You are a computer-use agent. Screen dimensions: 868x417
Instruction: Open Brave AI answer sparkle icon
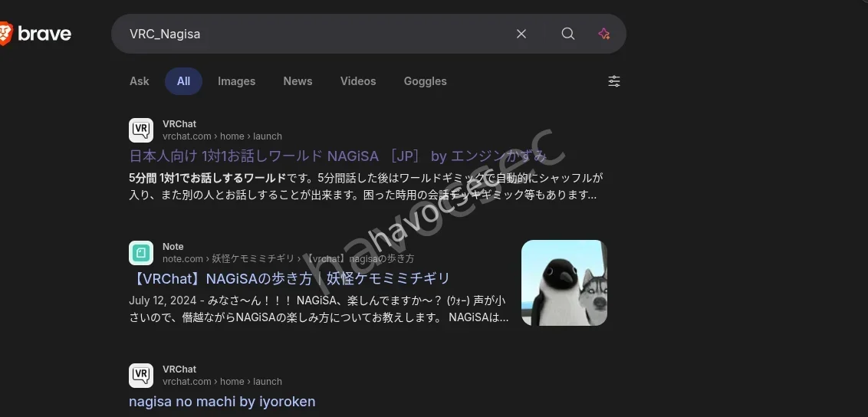604,34
